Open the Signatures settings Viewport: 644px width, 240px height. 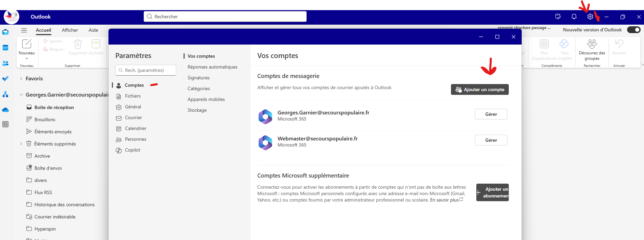(x=198, y=78)
